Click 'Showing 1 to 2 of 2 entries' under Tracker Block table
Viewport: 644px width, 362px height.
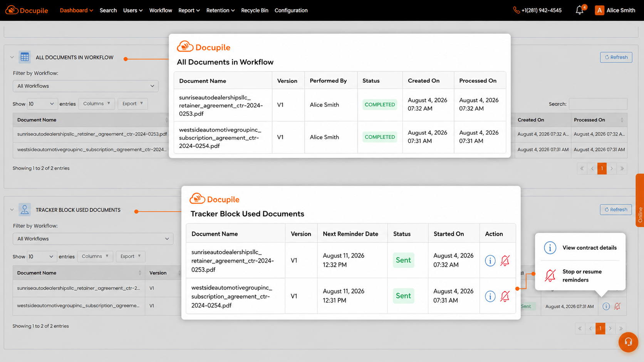coord(41,326)
